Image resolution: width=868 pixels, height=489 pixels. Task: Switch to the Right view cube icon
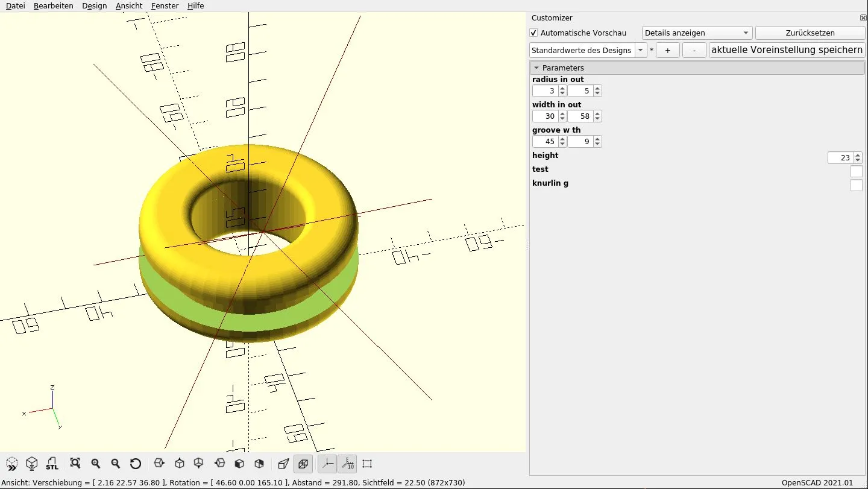159,464
